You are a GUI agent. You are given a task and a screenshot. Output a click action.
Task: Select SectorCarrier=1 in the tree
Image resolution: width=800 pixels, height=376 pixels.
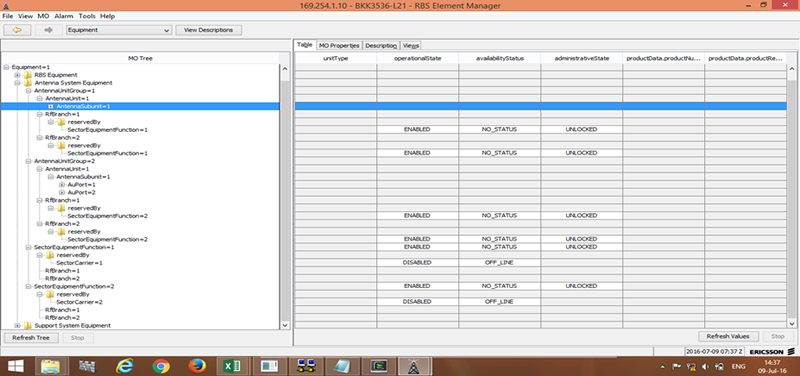click(x=80, y=263)
